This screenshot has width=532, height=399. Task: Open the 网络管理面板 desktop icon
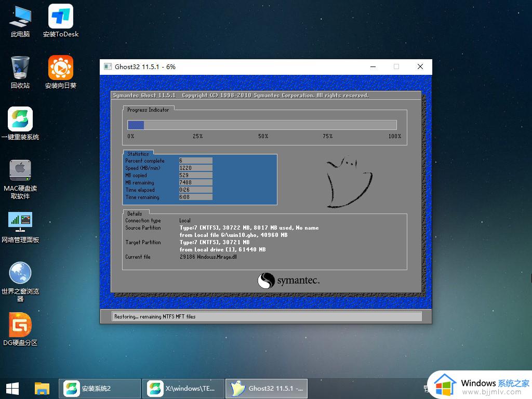20,228
